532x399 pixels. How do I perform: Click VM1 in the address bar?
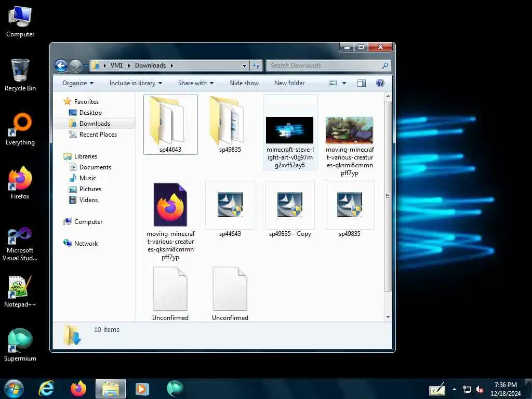pos(116,65)
